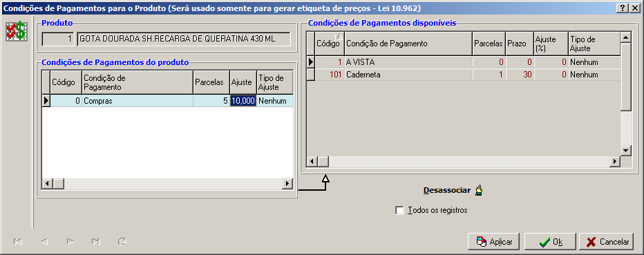This screenshot has height=255, width=644.
Task: Click right arrow of product conditions scrollbar
Action: 287,183
